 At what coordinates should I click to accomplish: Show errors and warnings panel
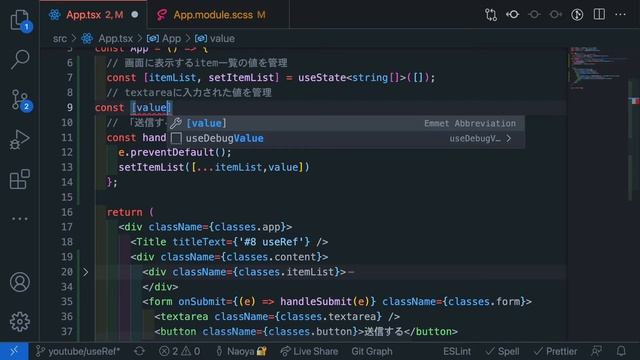[180, 351]
